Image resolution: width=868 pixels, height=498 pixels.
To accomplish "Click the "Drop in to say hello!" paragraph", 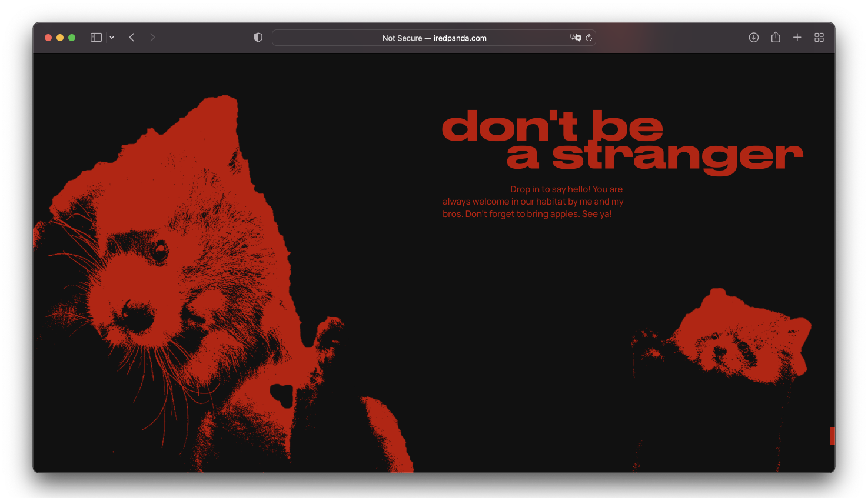I will 533,202.
